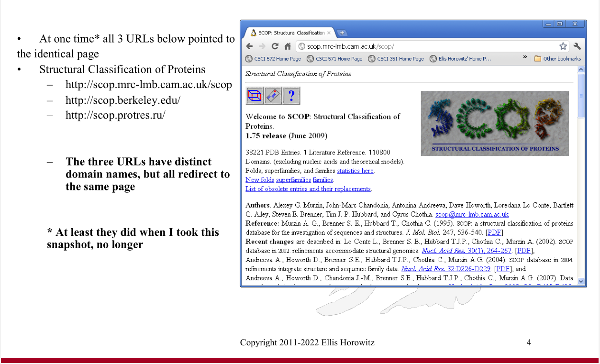The image size is (600, 364).
Task: Go to the browser home page
Action: pyautogui.click(x=287, y=46)
